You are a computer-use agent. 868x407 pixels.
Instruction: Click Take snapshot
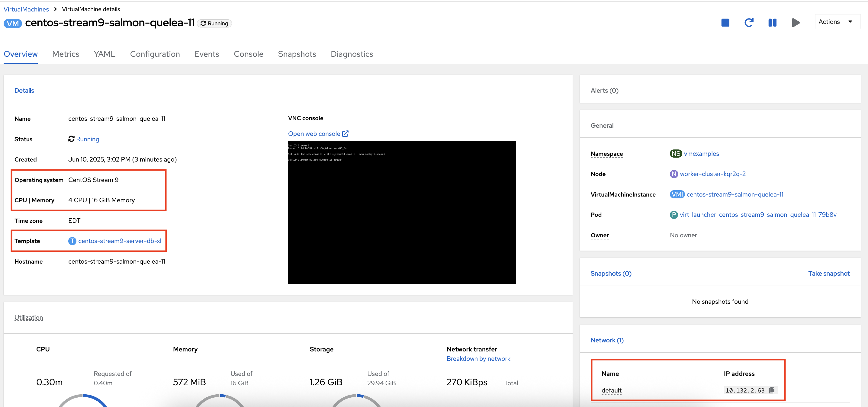[x=829, y=274]
